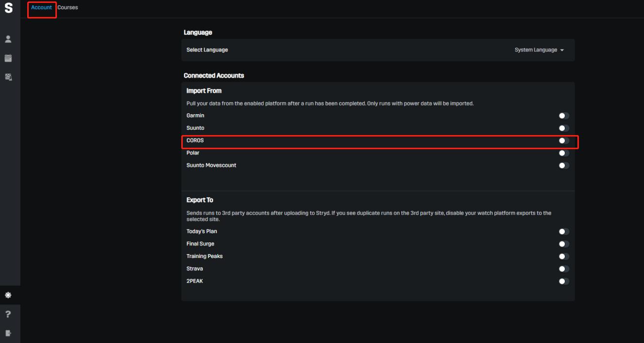Image resolution: width=644 pixels, height=343 pixels.
Task: Switch on the Polar import toggle
Action: tap(563, 153)
